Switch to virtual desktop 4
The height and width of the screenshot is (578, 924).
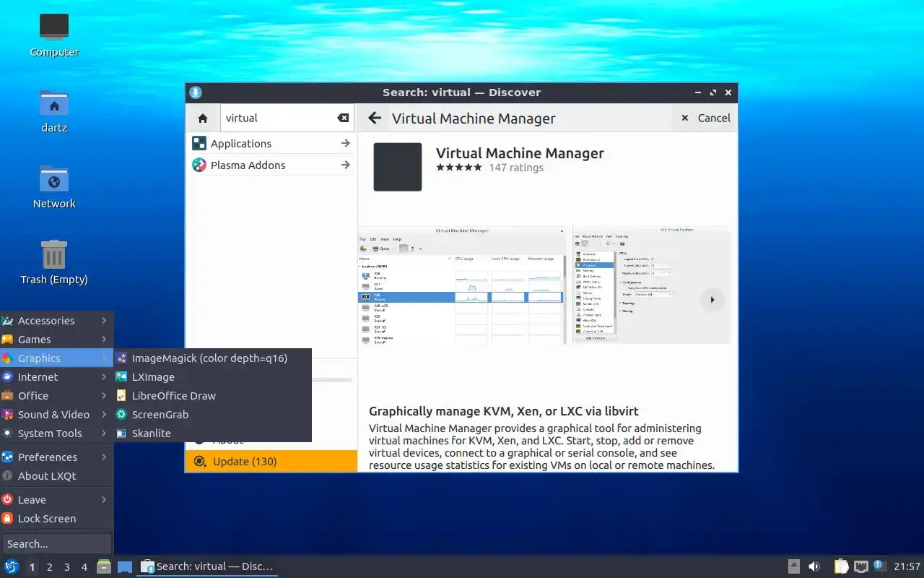point(84,567)
